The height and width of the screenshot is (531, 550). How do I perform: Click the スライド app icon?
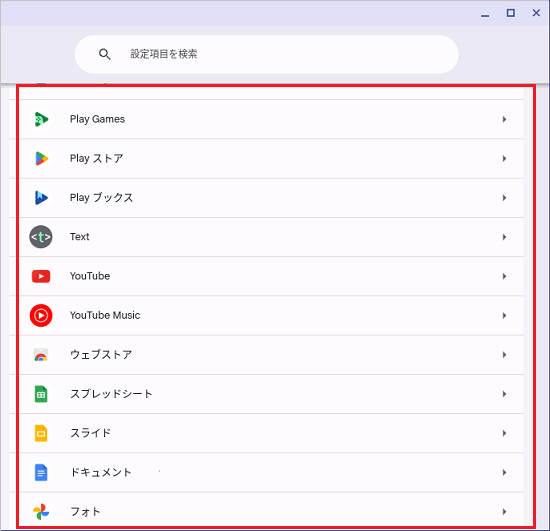click(41, 433)
